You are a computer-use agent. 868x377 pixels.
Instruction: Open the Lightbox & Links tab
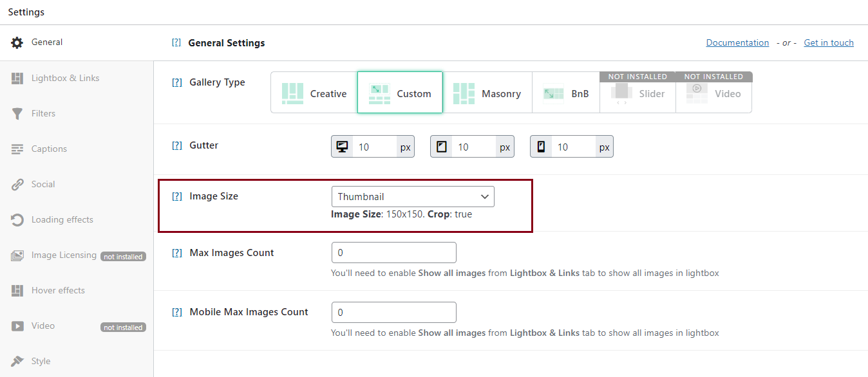pos(65,78)
